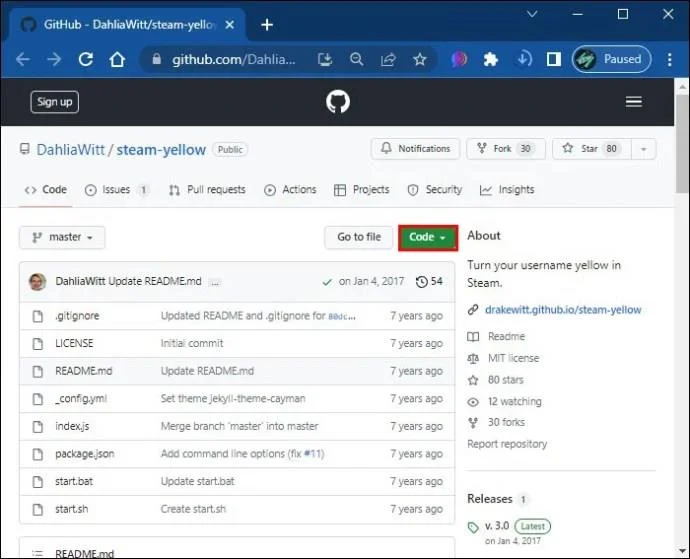Star the repository with Star button

[x=592, y=149]
